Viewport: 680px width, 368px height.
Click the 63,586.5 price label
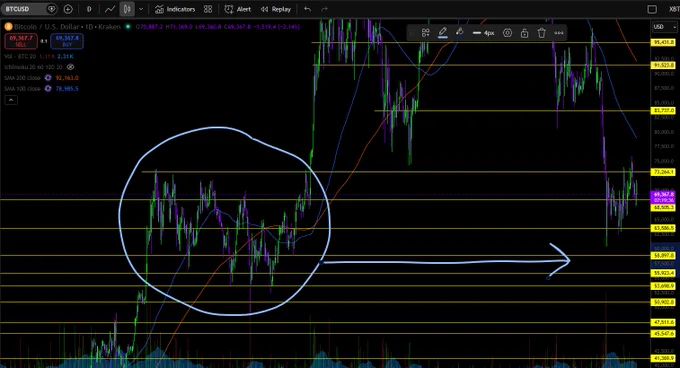tap(664, 228)
